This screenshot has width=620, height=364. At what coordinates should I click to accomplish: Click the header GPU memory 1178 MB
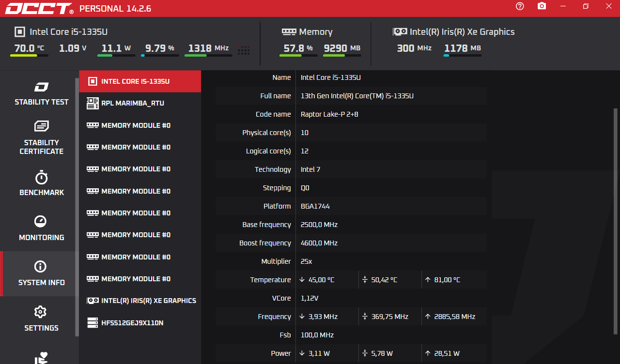pos(463,48)
